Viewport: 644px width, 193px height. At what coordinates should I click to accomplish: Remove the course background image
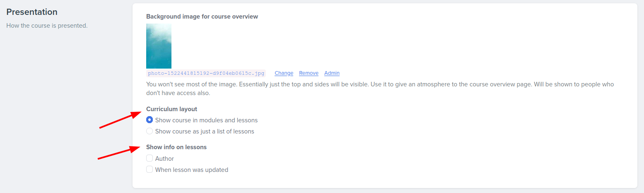pyautogui.click(x=309, y=73)
